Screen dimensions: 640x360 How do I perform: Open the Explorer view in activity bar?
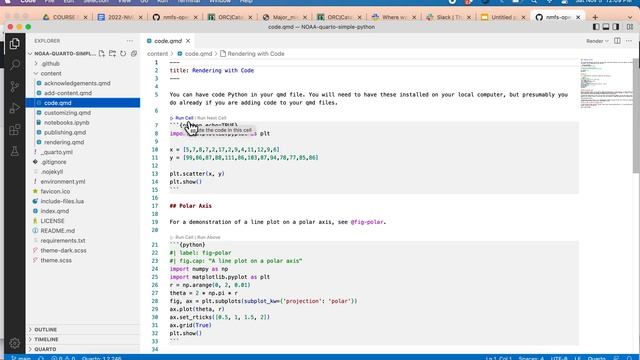pos(15,44)
